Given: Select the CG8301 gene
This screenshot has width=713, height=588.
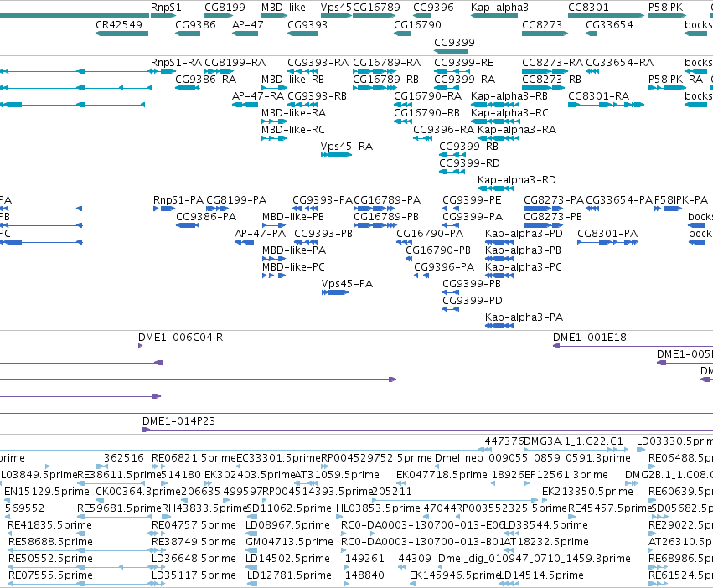Looking at the screenshot, I should tap(606, 16).
